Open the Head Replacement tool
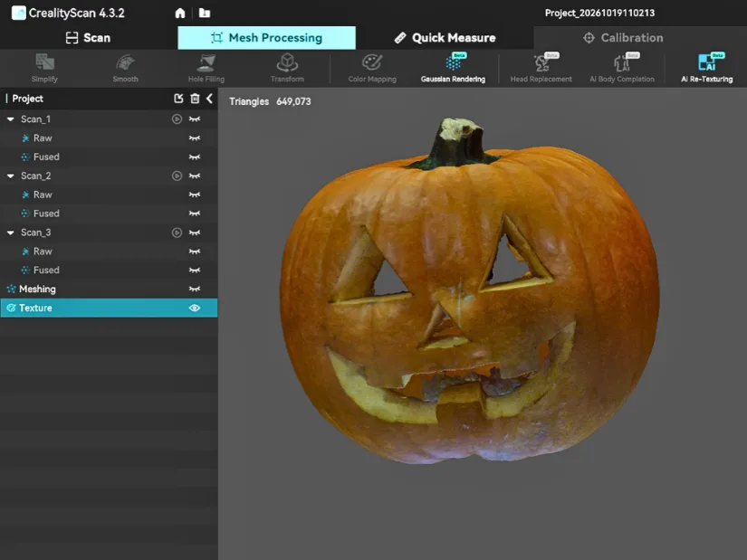The image size is (747, 560). [541, 68]
